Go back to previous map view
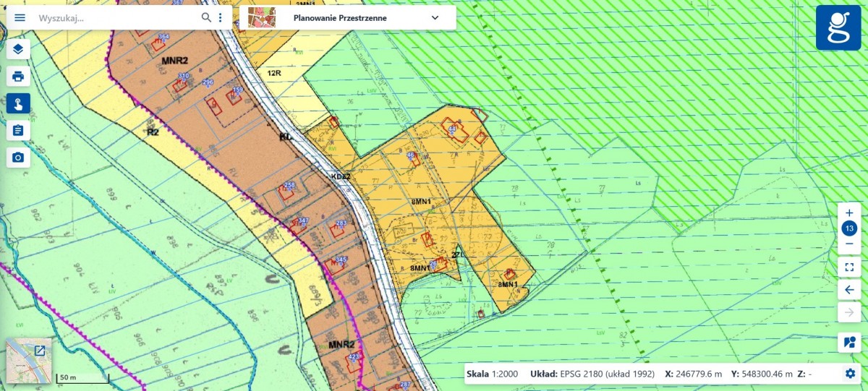868x391 pixels. (849, 290)
